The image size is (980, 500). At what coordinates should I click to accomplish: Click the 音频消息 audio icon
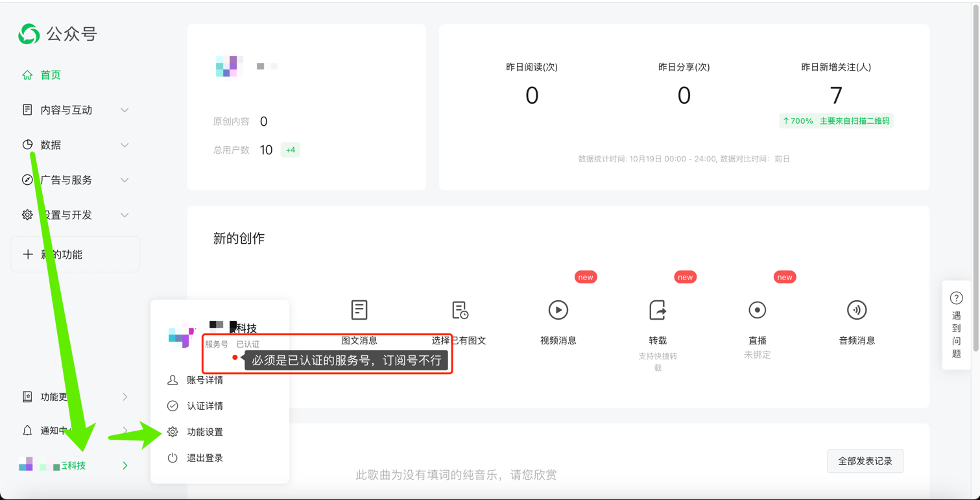856,310
